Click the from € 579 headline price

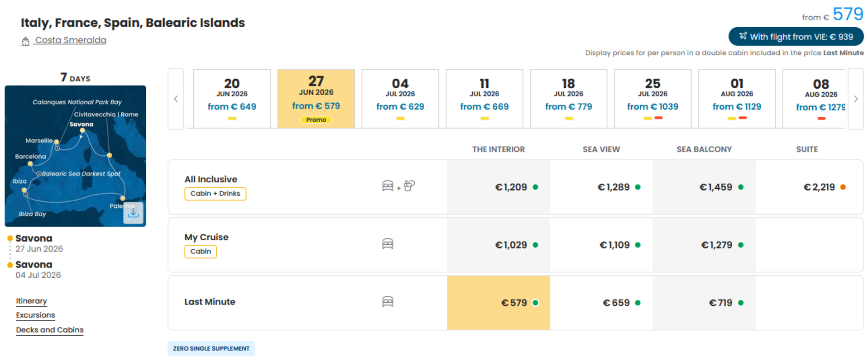pos(832,14)
